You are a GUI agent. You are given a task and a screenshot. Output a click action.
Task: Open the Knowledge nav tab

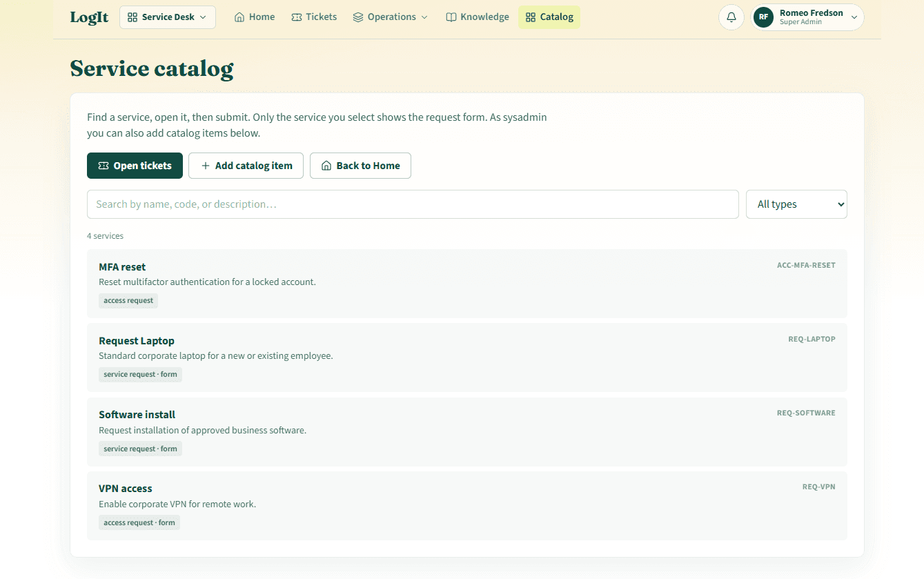pos(478,17)
